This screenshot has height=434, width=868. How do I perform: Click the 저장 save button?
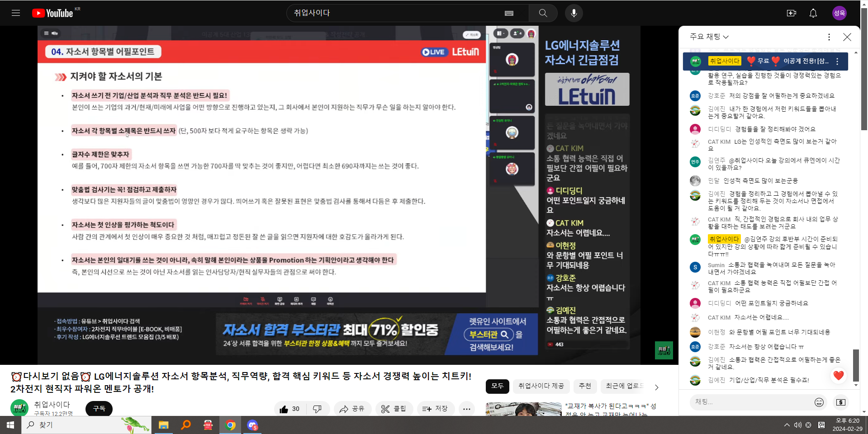(x=435, y=409)
